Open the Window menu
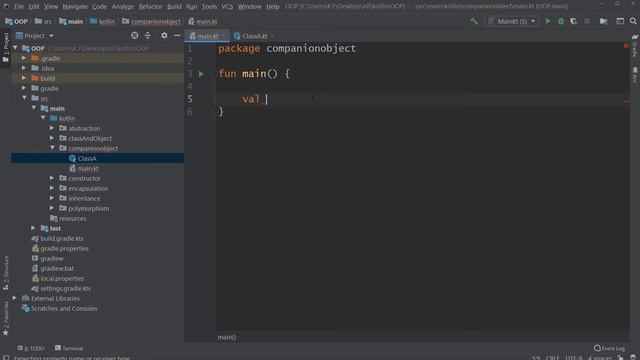The image size is (640, 360). (249, 7)
